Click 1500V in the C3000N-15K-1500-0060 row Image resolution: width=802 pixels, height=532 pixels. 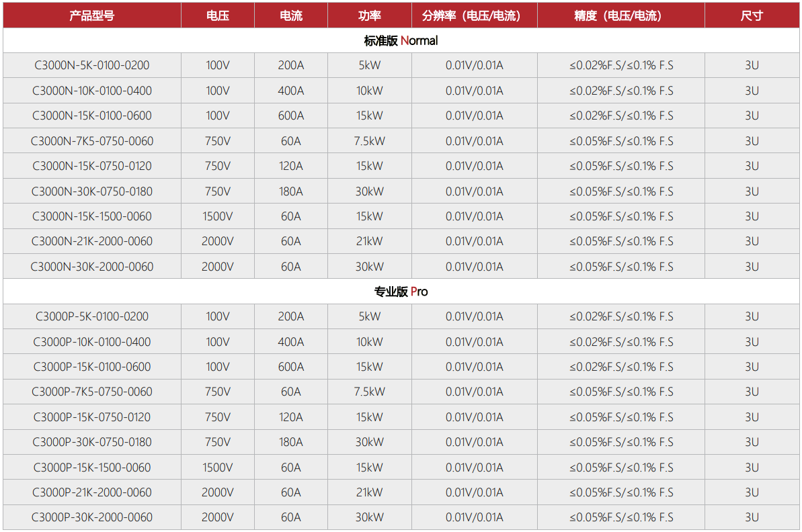click(218, 216)
